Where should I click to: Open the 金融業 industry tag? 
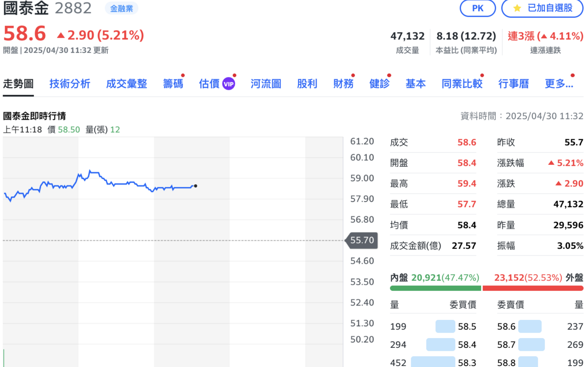[122, 8]
